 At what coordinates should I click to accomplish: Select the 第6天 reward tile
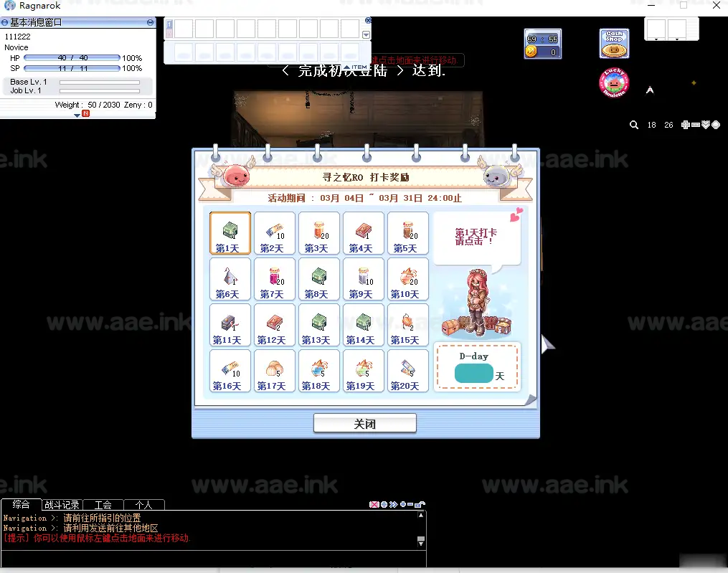click(230, 279)
